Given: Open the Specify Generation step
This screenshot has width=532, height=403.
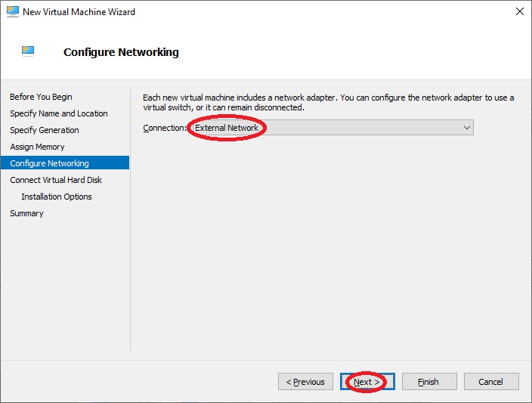Looking at the screenshot, I should pos(45,130).
